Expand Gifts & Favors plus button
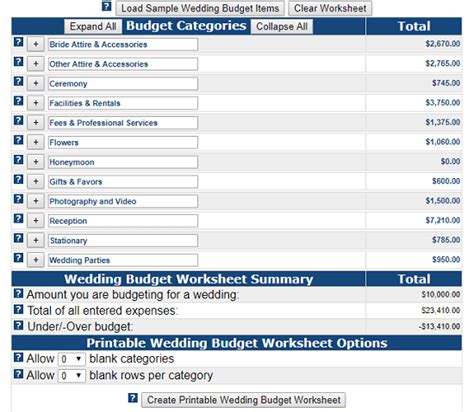 click(36, 182)
